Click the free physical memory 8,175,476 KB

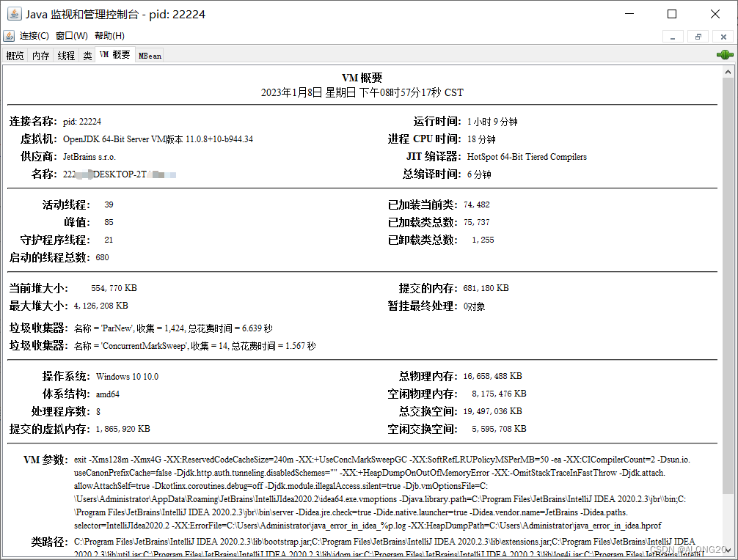(499, 394)
